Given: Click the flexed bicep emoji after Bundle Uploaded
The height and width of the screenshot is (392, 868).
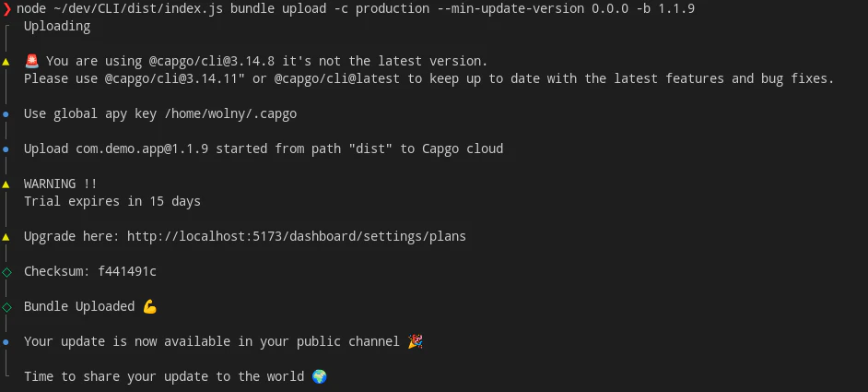Looking at the screenshot, I should click(150, 306).
